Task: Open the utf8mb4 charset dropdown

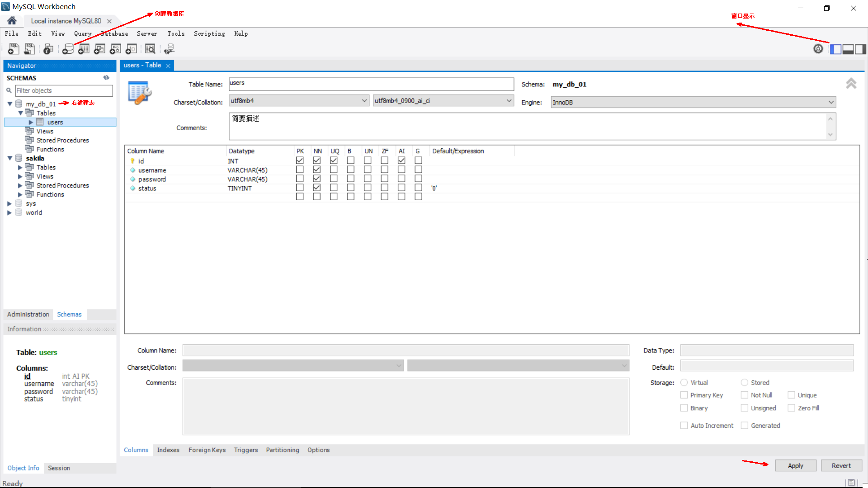Action: click(x=299, y=101)
